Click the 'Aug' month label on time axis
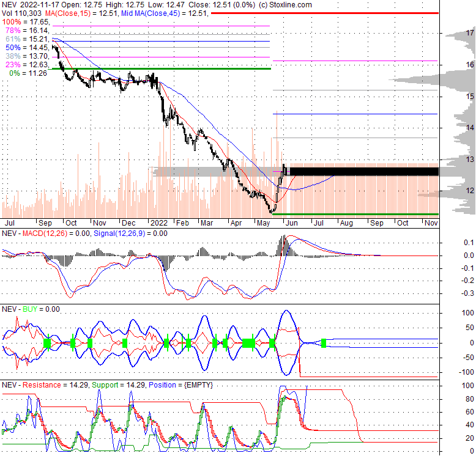The width and height of the screenshot is (476, 456). 346,223
